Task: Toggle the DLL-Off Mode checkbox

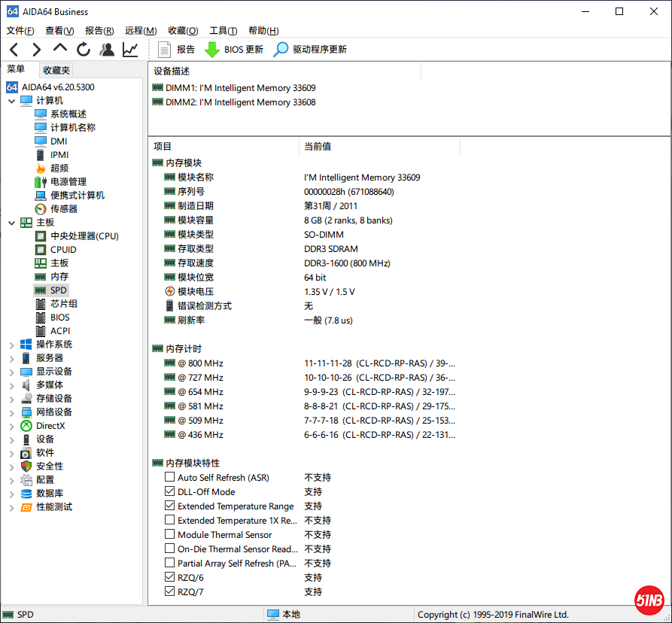Action: point(169,492)
